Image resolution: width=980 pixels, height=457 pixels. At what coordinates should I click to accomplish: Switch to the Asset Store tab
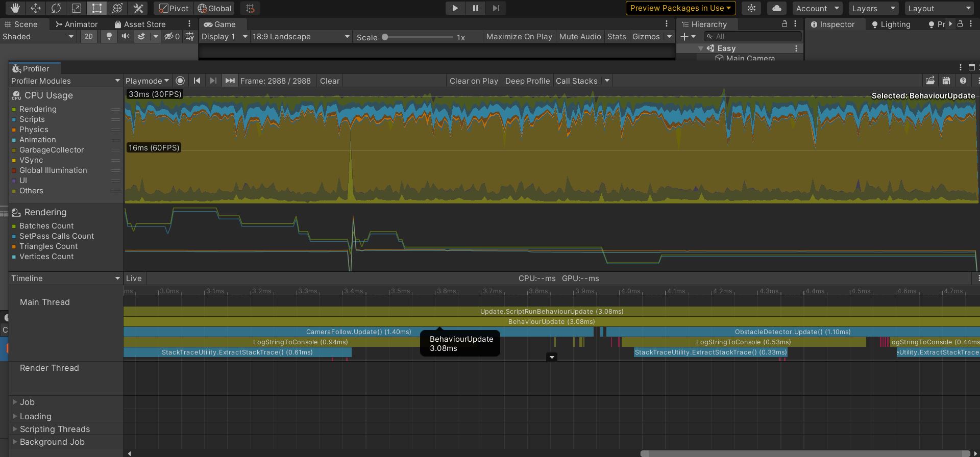click(140, 24)
